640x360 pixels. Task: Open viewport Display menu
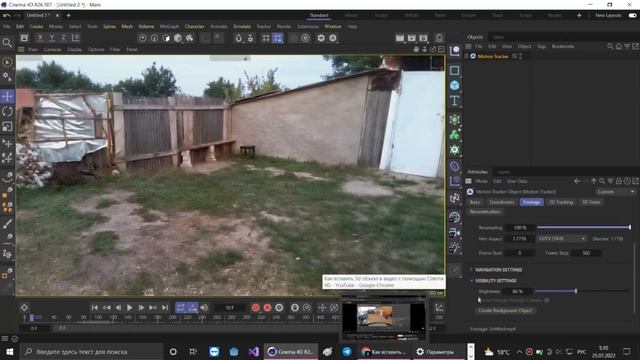coord(74,49)
